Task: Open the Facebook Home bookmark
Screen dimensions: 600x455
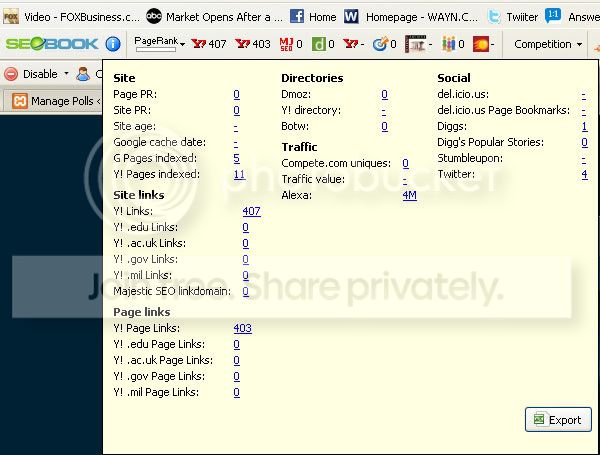Action: point(313,17)
